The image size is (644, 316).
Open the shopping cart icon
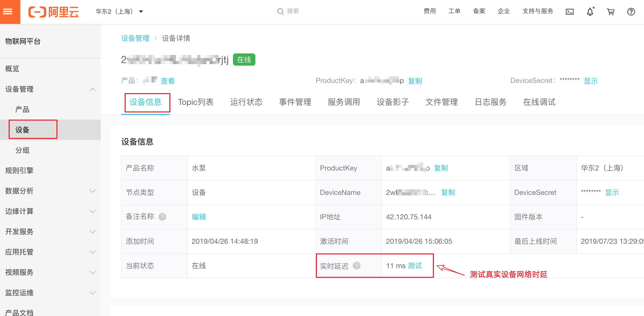coord(610,12)
